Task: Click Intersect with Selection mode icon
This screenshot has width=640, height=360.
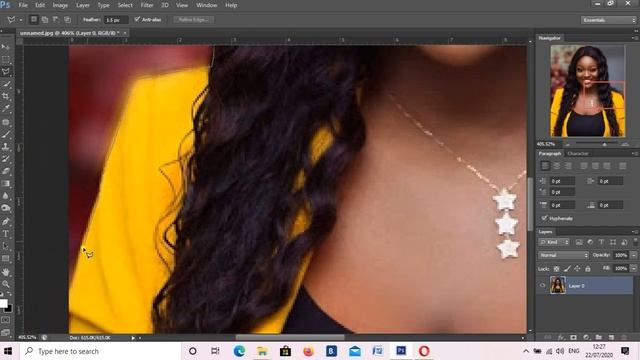Action: (67, 19)
